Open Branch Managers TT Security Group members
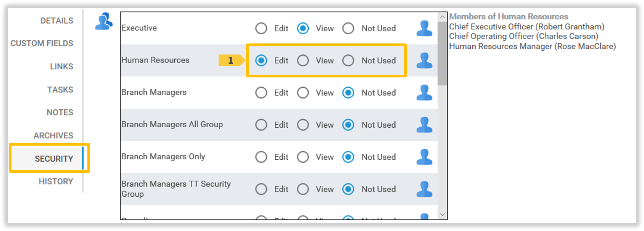This screenshot has height=231, width=644. [x=424, y=189]
